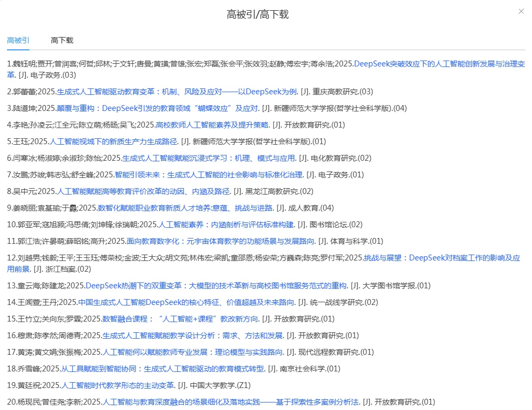Viewport: 532px width, 410px height.
Task: Click journal text 浙江档案.(02)
Action: [x=68, y=269]
